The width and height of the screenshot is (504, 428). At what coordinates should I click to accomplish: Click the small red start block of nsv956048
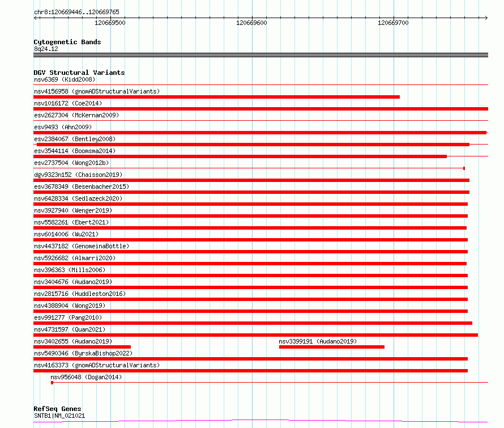[52, 383]
